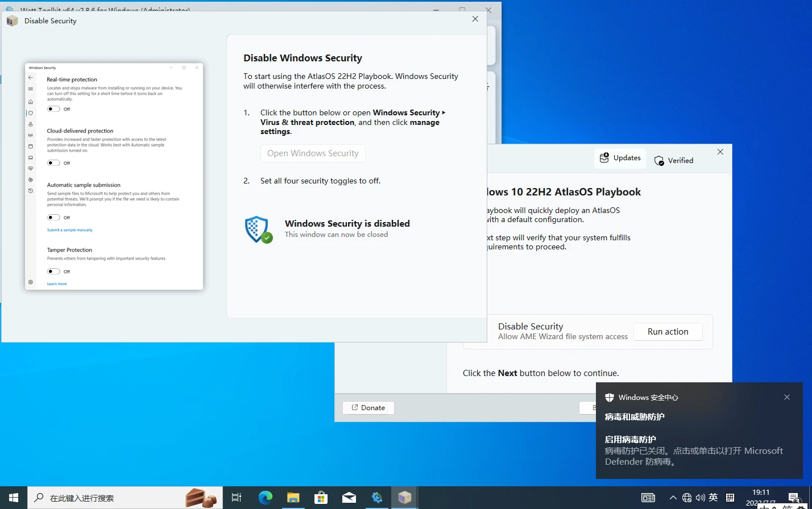
Task: Click the 'Windows Security is disabled' status text
Action: (347, 223)
